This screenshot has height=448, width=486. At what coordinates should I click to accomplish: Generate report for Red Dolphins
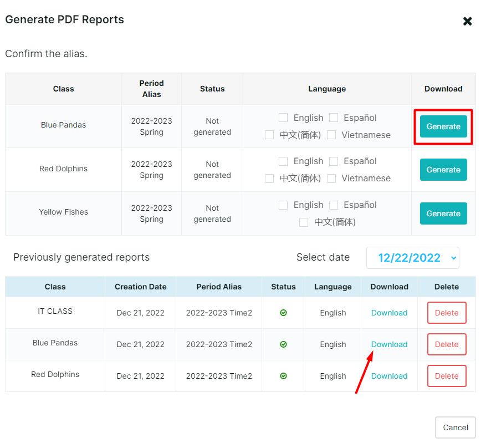443,170
